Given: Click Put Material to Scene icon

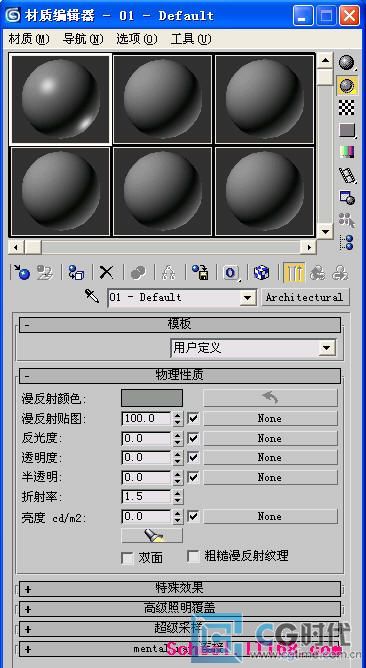Looking at the screenshot, I should click(44, 272).
